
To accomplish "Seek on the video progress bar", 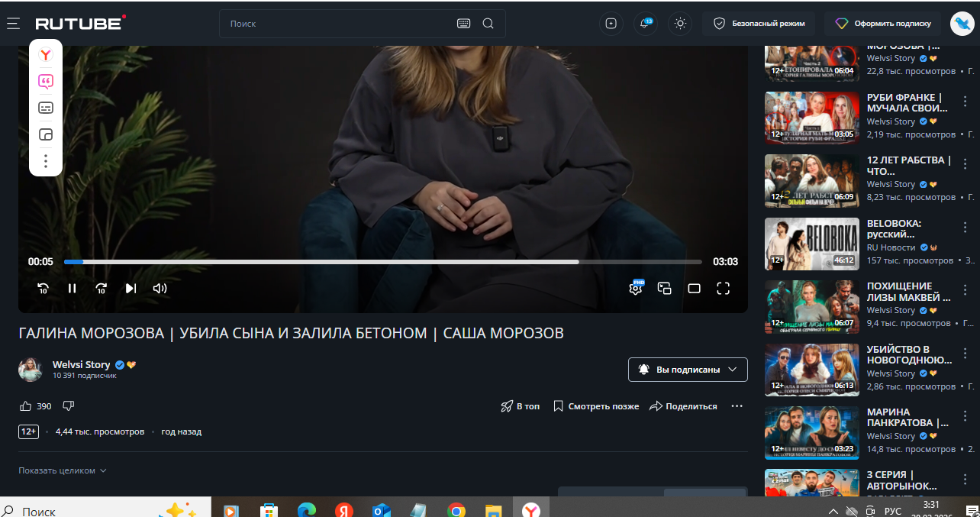I will 382,262.
